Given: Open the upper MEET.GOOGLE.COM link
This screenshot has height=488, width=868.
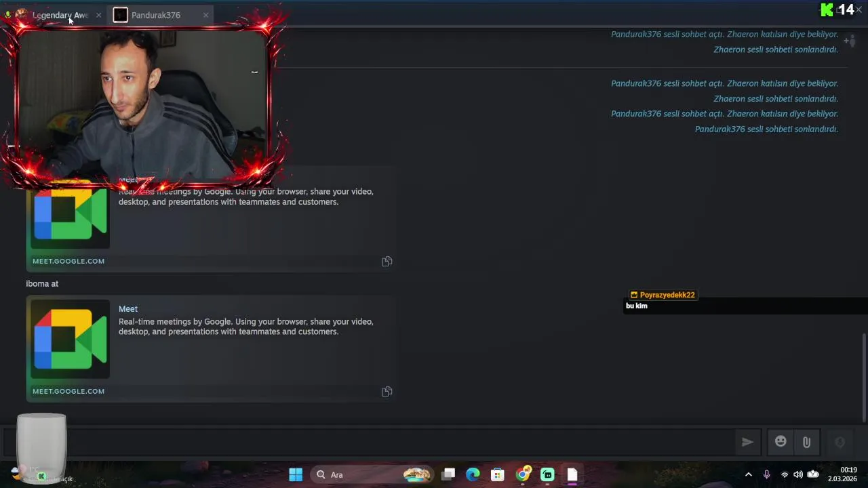Looking at the screenshot, I should click(68, 261).
